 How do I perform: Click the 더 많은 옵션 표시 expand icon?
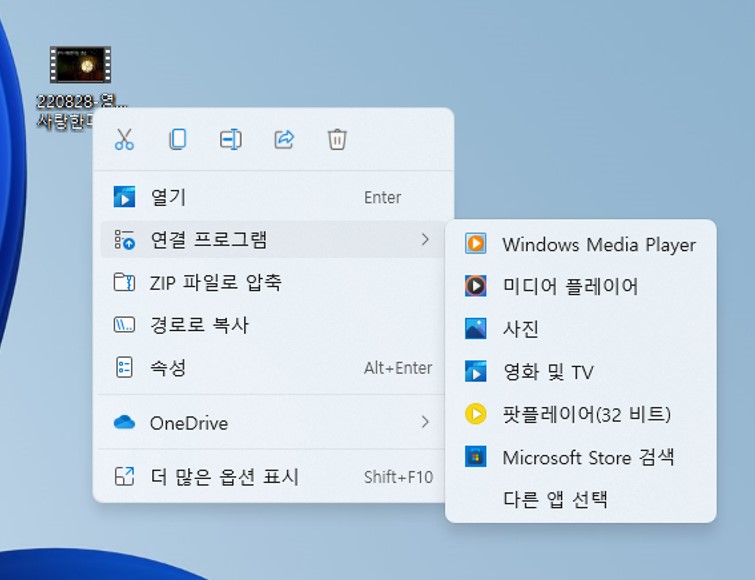pyautogui.click(x=124, y=477)
